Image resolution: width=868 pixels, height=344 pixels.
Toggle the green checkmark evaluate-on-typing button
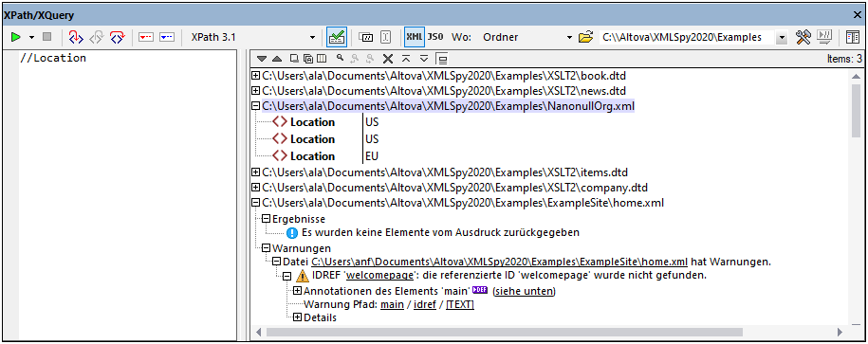coord(337,37)
